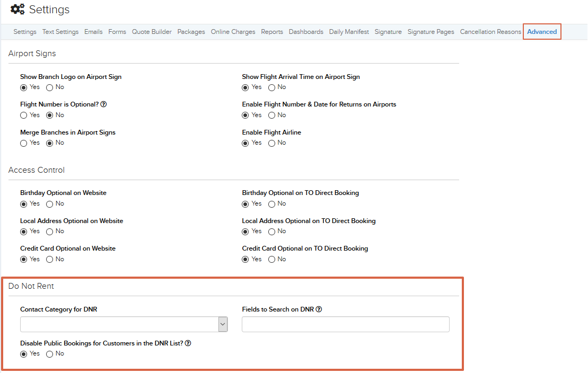Set Birthday Optional on Website to No
Screen dimensions: 588x373
[49, 203]
